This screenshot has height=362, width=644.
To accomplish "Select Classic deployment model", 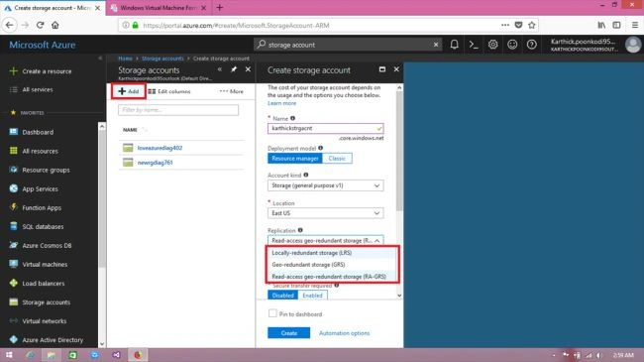I will 337,159.
